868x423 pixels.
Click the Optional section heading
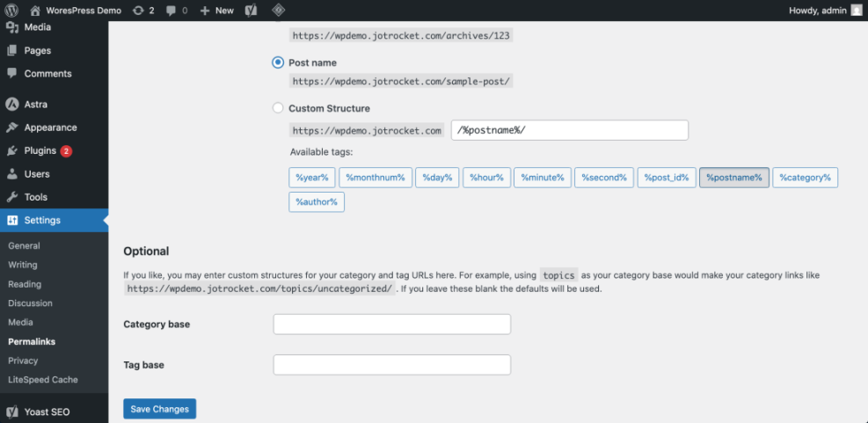(146, 251)
